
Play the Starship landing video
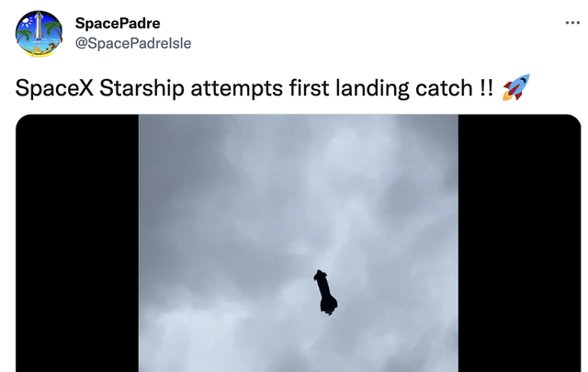click(299, 243)
